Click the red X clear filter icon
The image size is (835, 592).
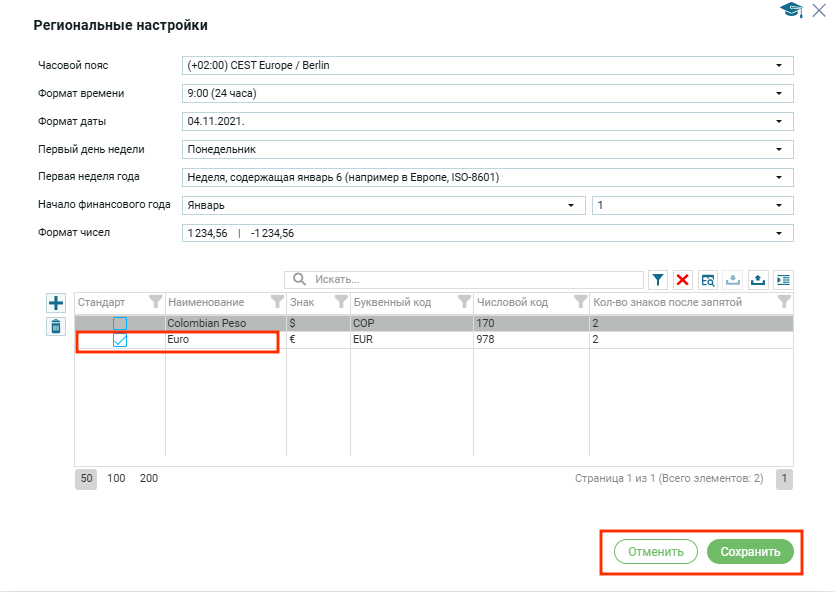(683, 280)
